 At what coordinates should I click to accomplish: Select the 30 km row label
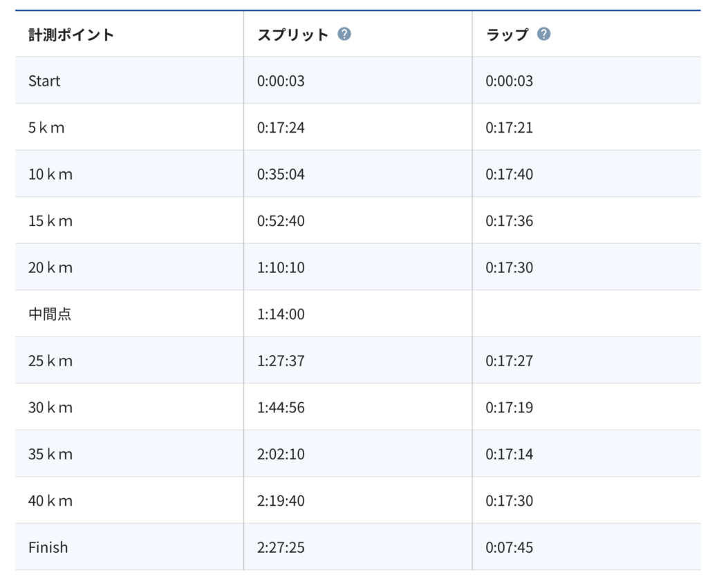[x=50, y=408]
